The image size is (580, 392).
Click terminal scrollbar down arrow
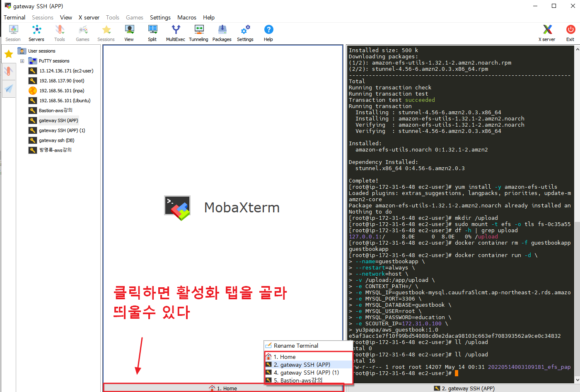(x=577, y=380)
